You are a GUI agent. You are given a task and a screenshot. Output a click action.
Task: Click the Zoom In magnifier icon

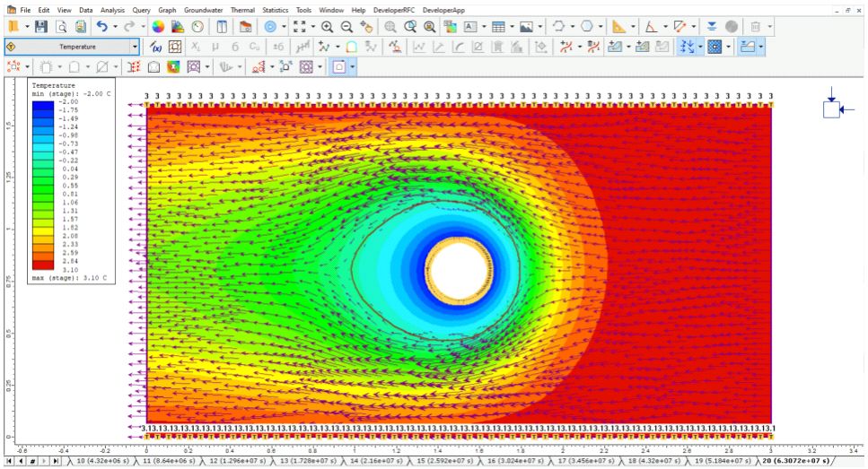(x=328, y=27)
